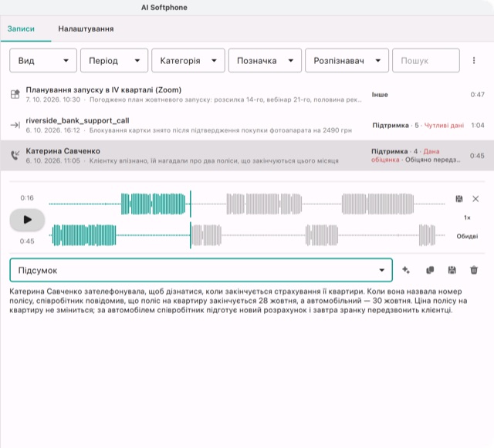The image size is (494, 448).
Task: Click the Дана обіцянка red tag
Action: pyautogui.click(x=405, y=156)
